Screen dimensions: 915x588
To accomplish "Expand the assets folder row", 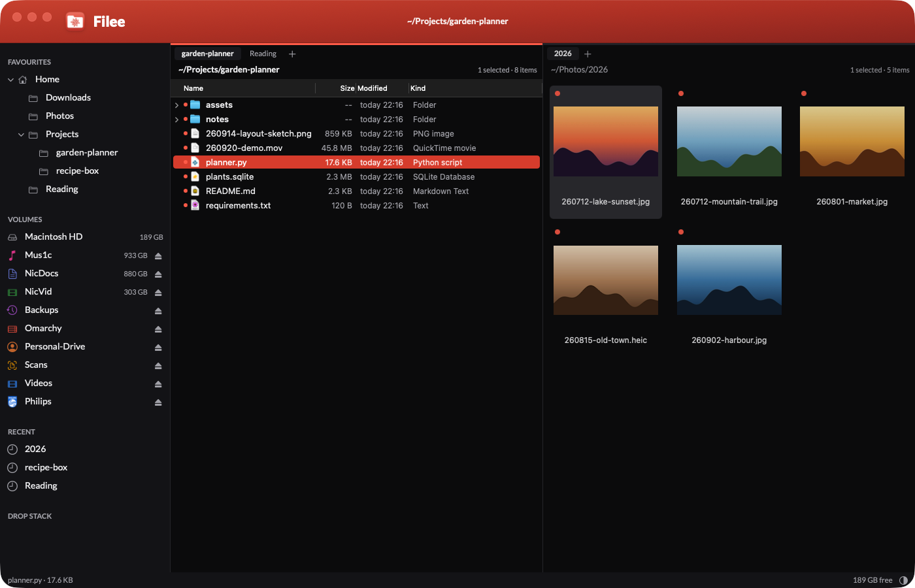I will point(176,105).
